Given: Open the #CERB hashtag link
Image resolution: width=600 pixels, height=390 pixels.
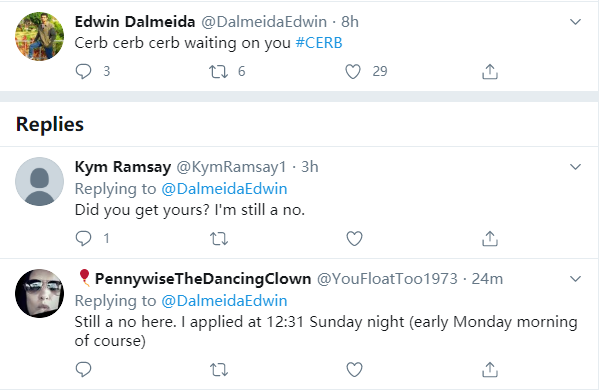Looking at the screenshot, I should coord(319,42).
